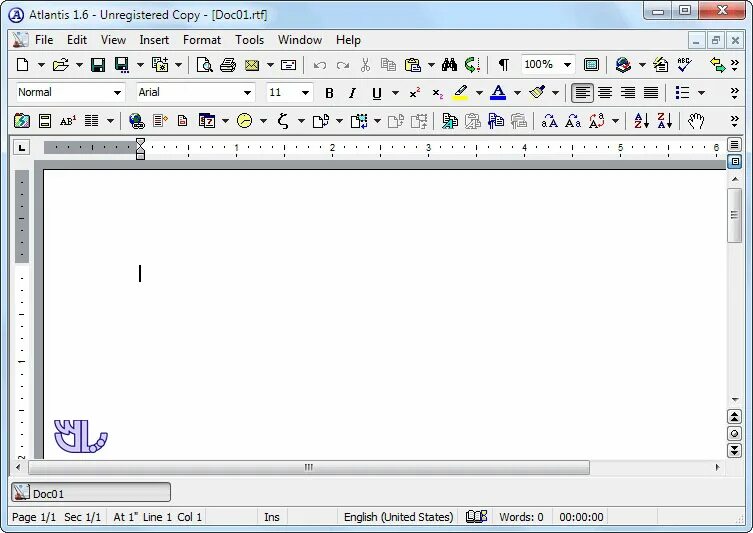Image resolution: width=753 pixels, height=533 pixels.
Task: Click the tab stop type L button on the ruler
Action: click(x=22, y=147)
